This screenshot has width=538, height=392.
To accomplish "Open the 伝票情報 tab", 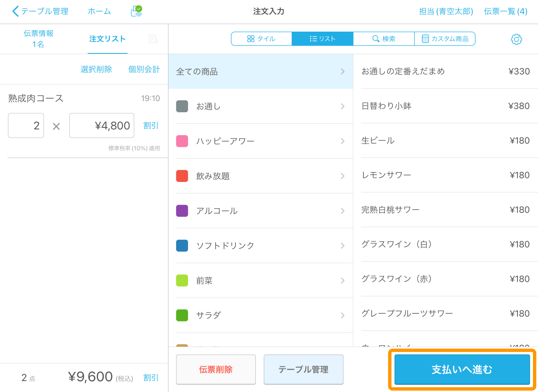I will (x=38, y=39).
